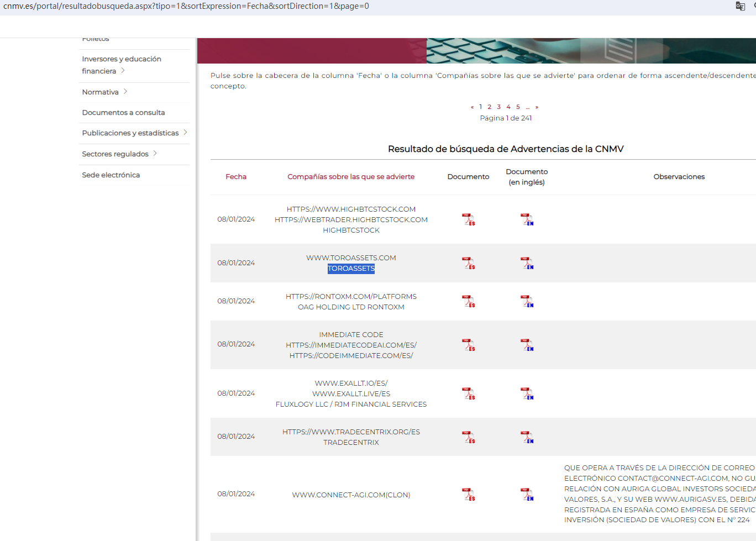Open Documentos a consulta menu item
Viewport: 756px width, 541px height.
123,113
